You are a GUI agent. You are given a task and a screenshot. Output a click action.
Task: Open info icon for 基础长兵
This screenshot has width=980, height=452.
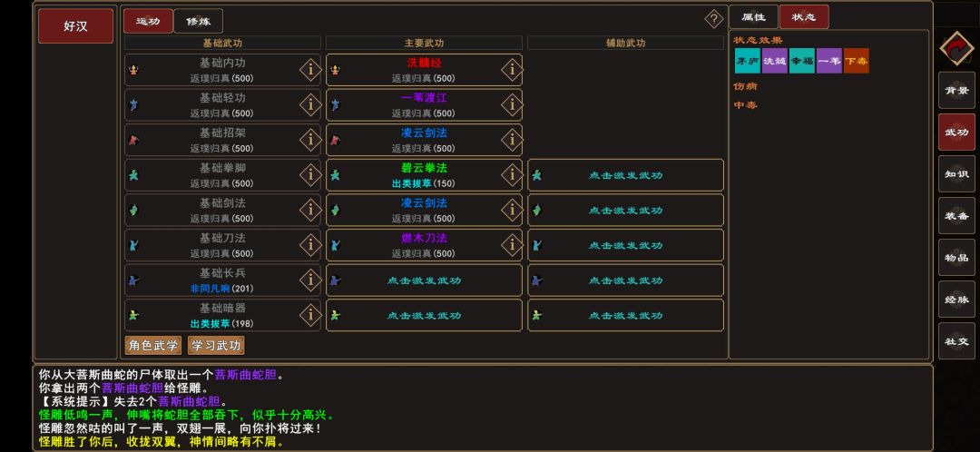(310, 280)
